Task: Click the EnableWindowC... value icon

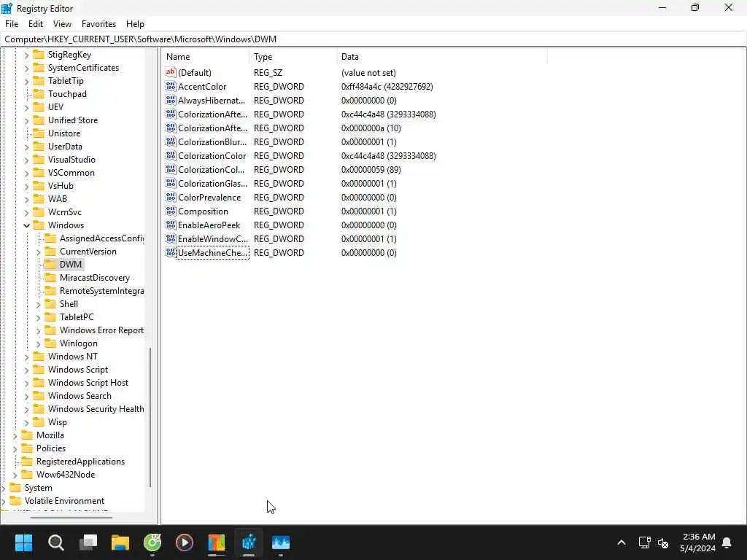Action: pos(171,238)
